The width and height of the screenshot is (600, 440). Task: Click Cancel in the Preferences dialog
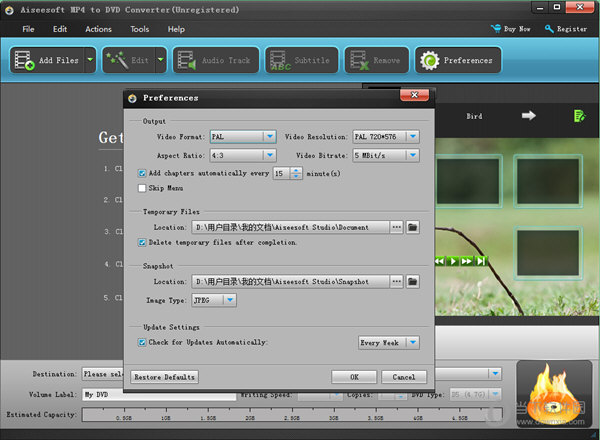click(404, 377)
